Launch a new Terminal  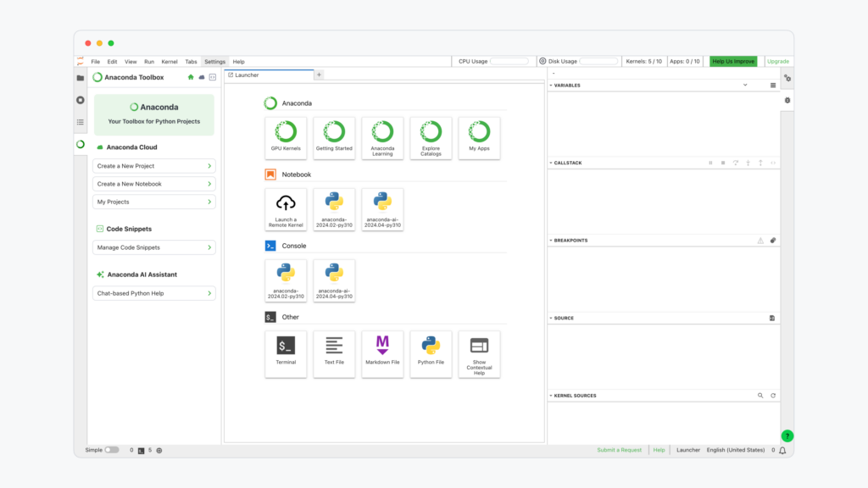click(x=286, y=354)
